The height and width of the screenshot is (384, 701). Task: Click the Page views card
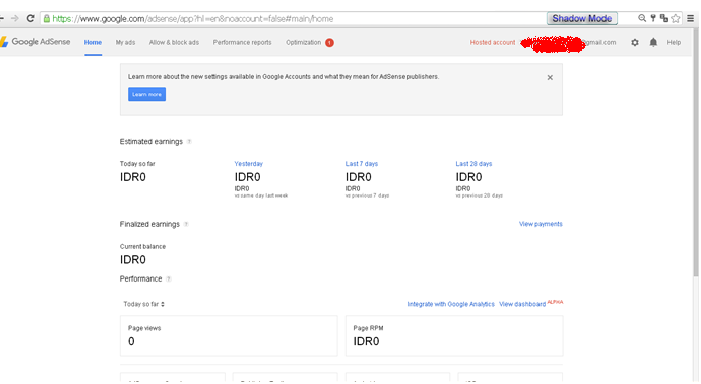point(228,336)
